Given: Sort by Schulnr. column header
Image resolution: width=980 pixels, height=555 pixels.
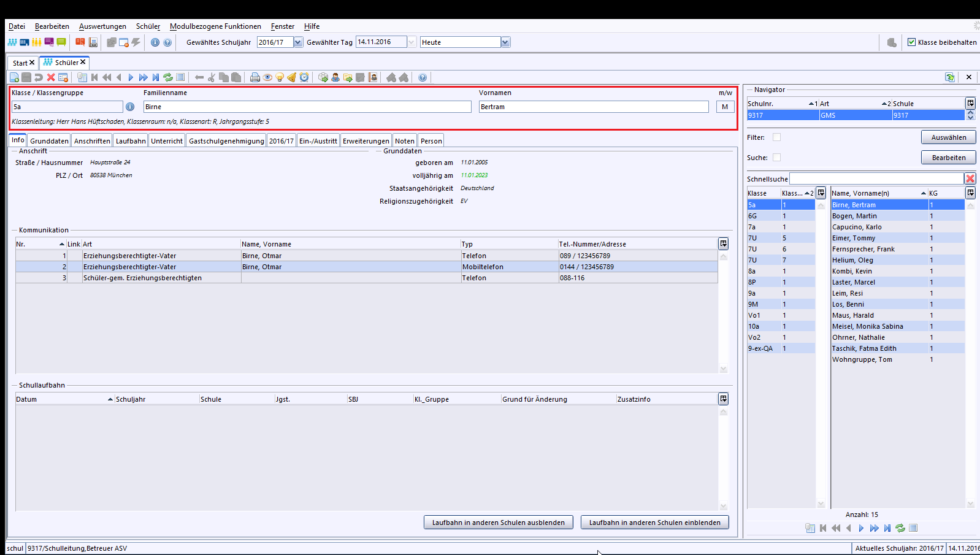Looking at the screenshot, I should point(783,104).
